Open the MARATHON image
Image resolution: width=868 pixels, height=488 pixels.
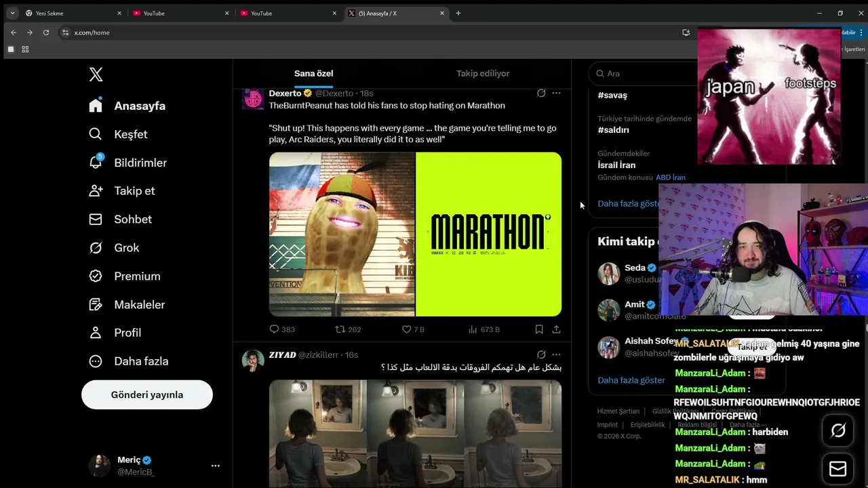[488, 235]
